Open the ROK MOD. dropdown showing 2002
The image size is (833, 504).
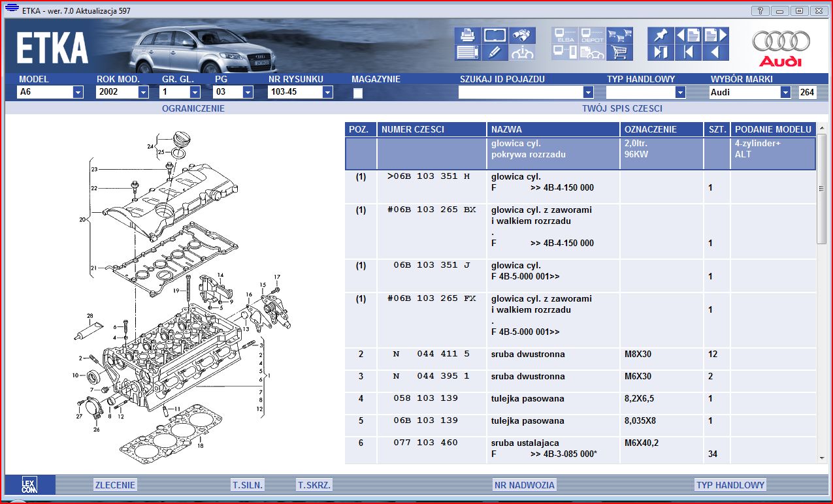click(x=143, y=93)
